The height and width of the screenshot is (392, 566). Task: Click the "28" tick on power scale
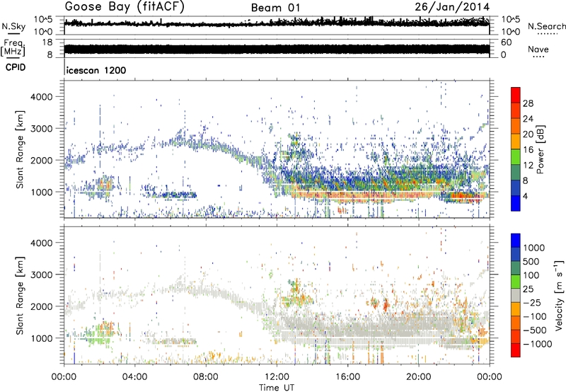tap(528, 103)
